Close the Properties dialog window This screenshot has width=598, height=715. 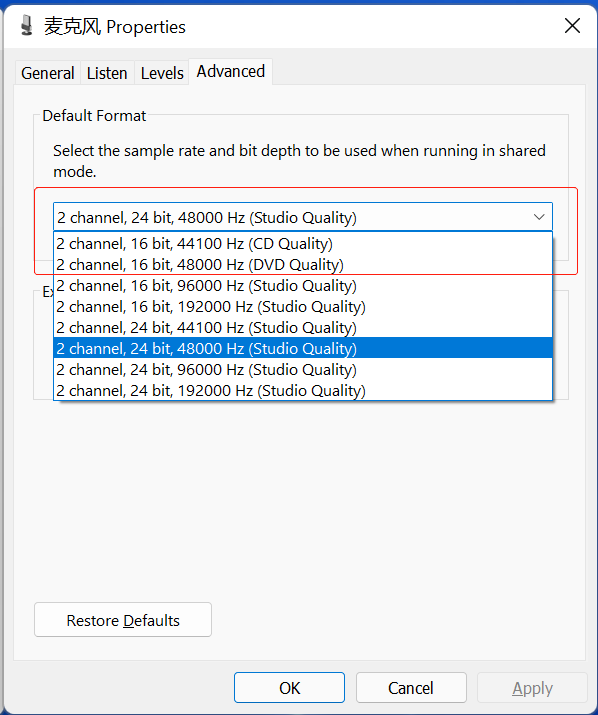pyautogui.click(x=572, y=26)
